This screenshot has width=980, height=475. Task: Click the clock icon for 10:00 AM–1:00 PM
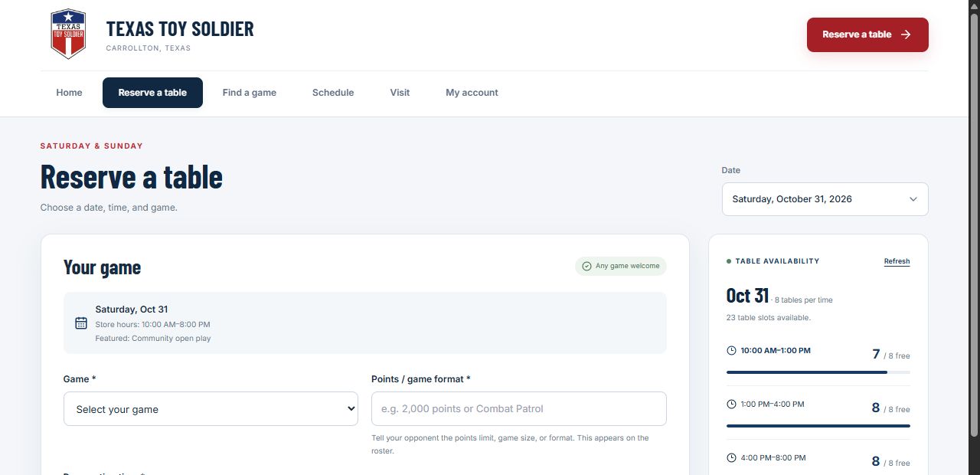pyautogui.click(x=731, y=350)
